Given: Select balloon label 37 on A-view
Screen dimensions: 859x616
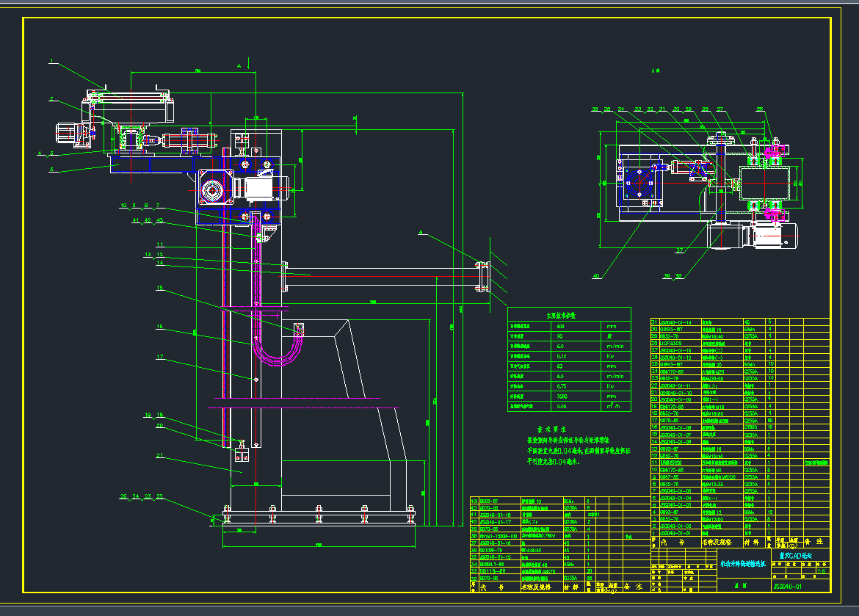Looking at the screenshot, I should pyautogui.click(x=679, y=251).
